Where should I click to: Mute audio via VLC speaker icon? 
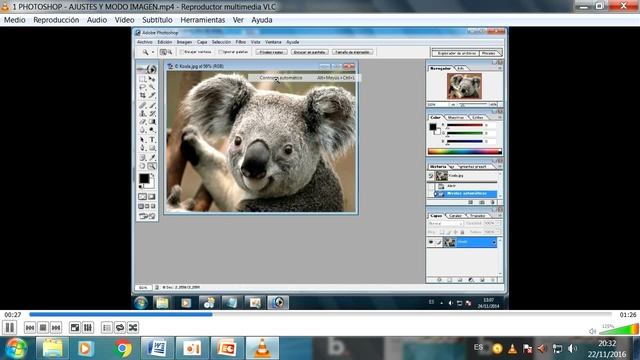(593, 331)
